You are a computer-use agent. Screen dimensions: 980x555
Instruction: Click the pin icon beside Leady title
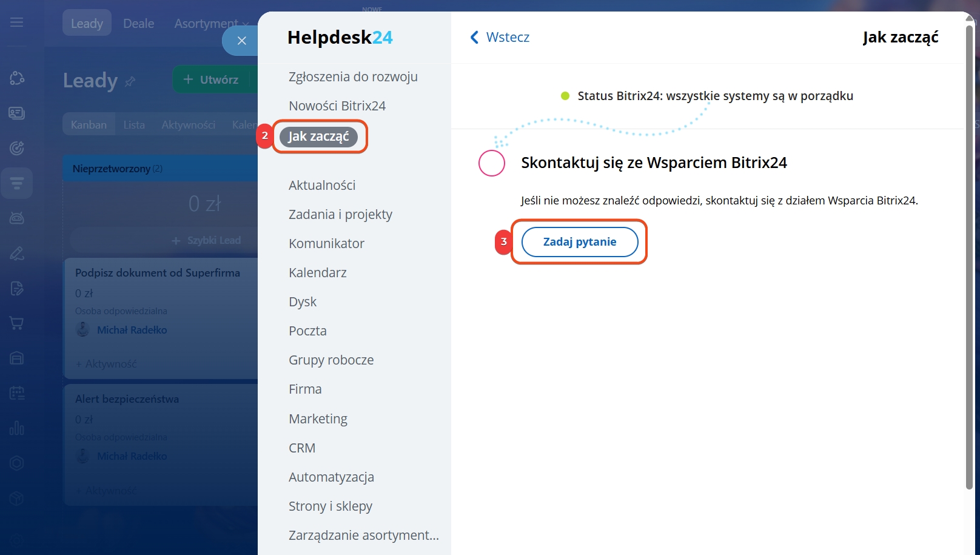130,81
